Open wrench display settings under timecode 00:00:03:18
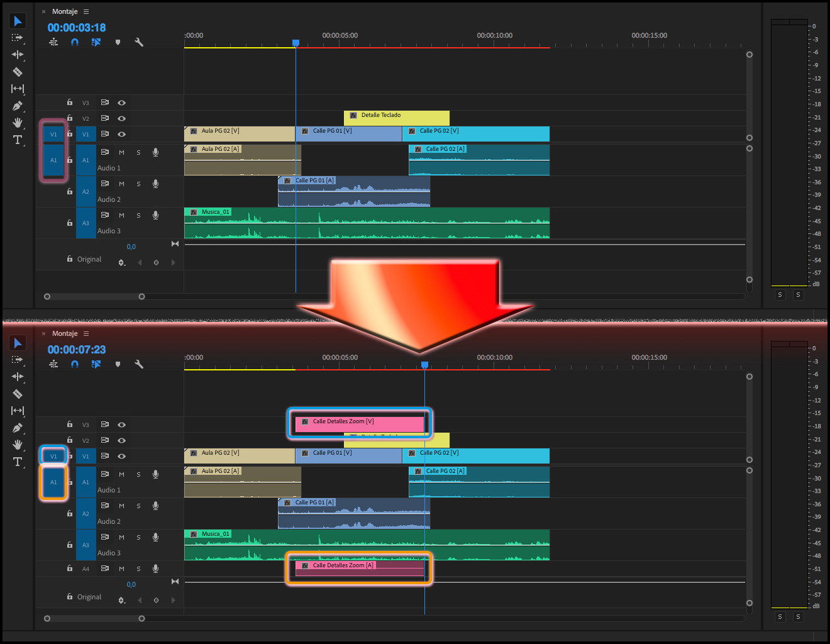 (x=139, y=42)
